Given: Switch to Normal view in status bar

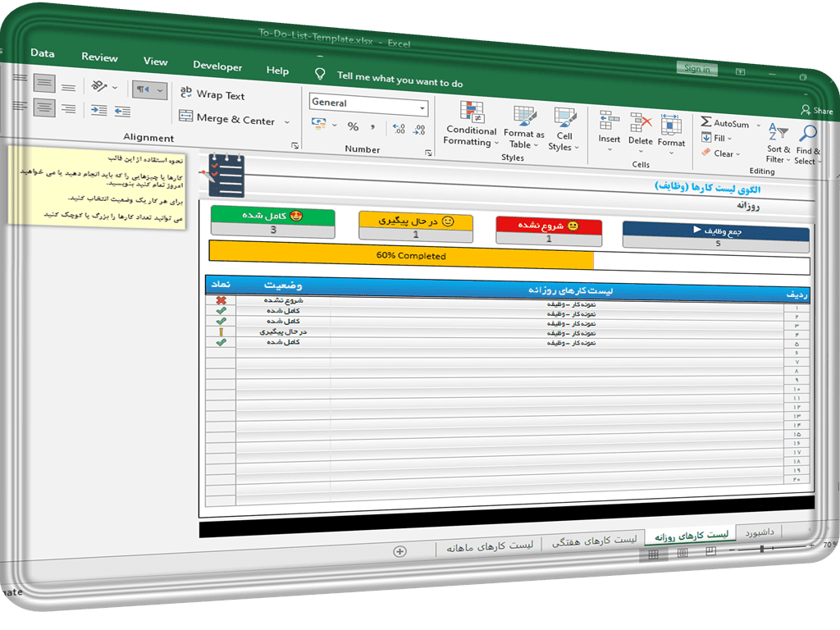Looking at the screenshot, I should coord(654,555).
